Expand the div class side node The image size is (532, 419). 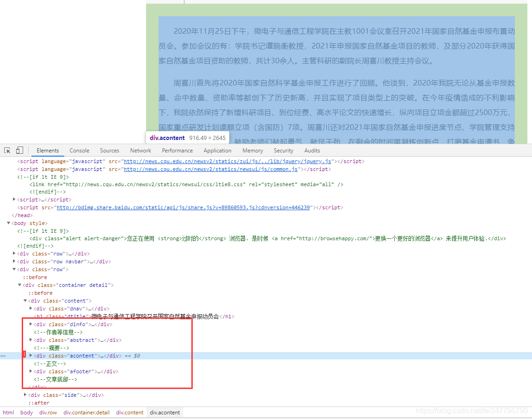click(25, 395)
